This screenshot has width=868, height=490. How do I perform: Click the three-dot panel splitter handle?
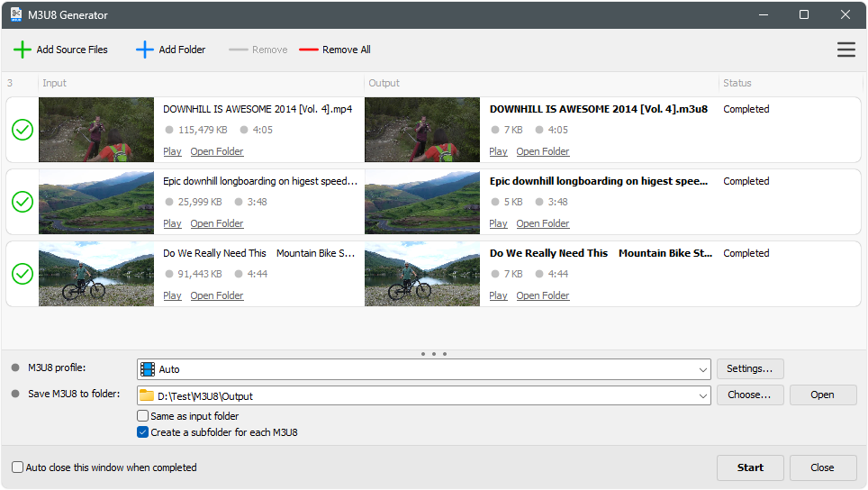point(434,354)
